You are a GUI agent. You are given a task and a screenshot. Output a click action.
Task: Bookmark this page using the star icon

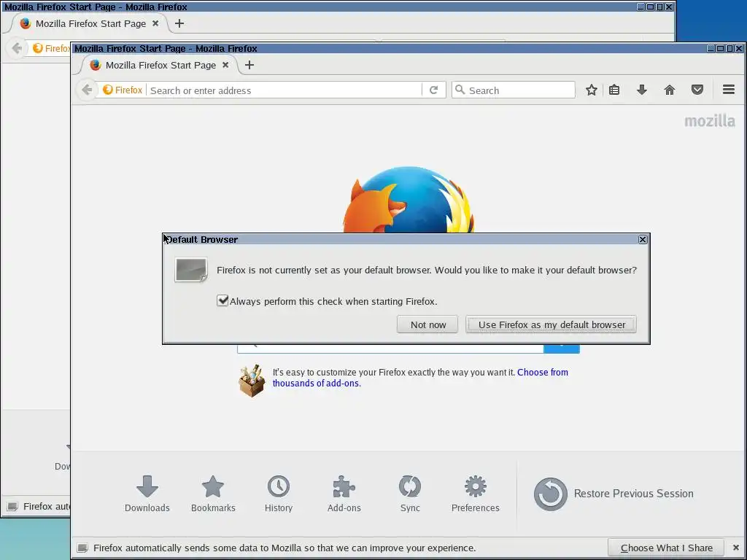(x=591, y=90)
